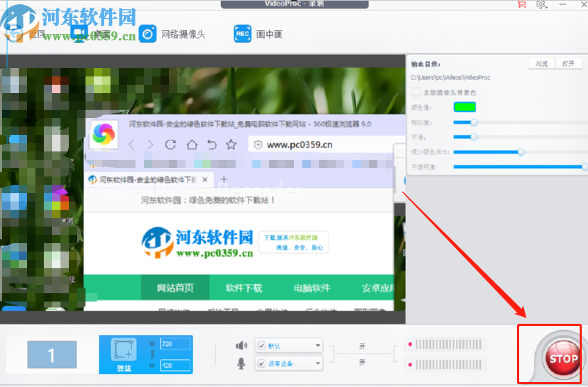588x387 pixels.
Task: Click the microphone icon
Action: (241, 363)
